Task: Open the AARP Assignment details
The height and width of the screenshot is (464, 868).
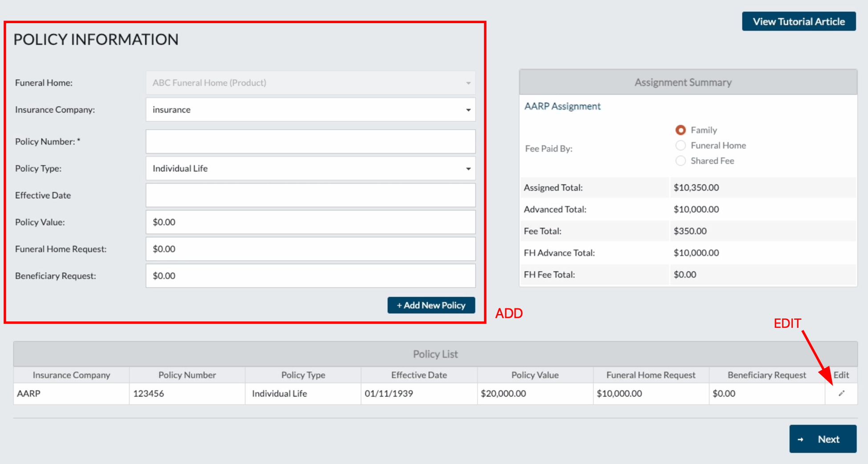Action: 562,106
